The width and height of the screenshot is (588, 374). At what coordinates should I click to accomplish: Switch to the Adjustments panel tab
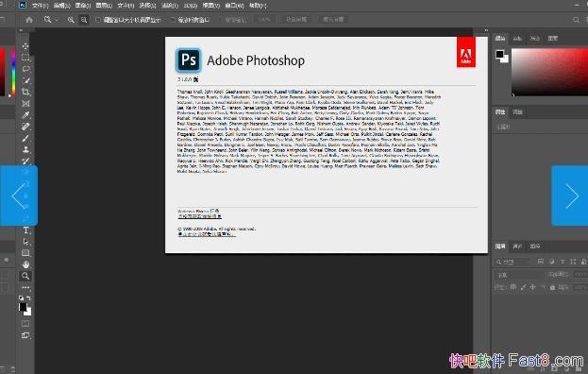[x=517, y=111]
